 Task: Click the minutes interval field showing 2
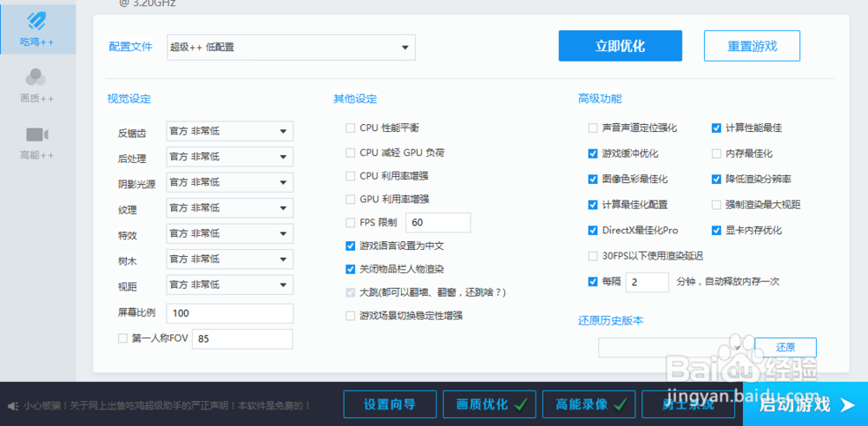(648, 282)
